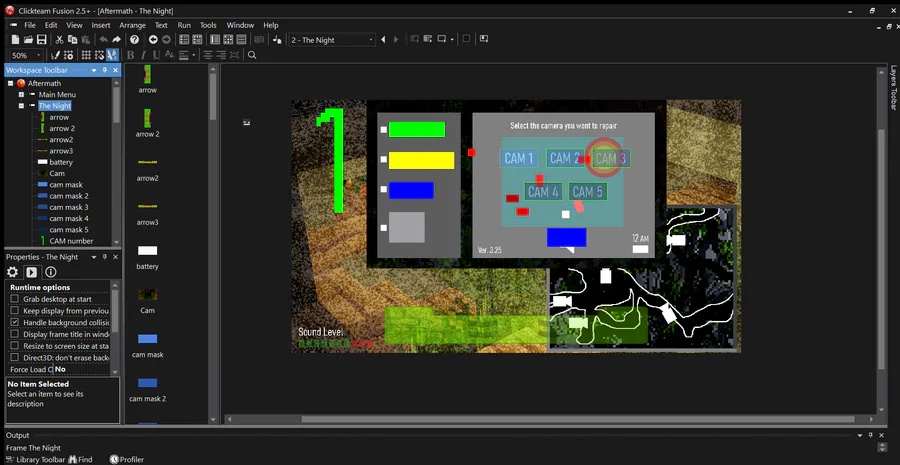900x465 pixels.
Task: Click the Cut scissors icon
Action: click(x=59, y=40)
